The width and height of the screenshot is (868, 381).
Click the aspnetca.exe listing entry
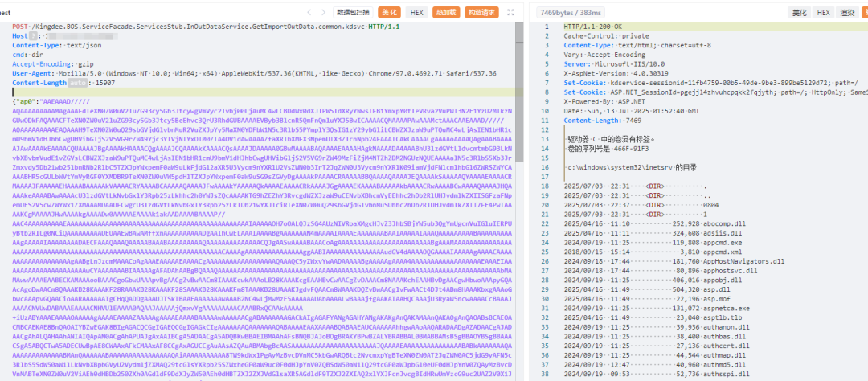coord(657,309)
